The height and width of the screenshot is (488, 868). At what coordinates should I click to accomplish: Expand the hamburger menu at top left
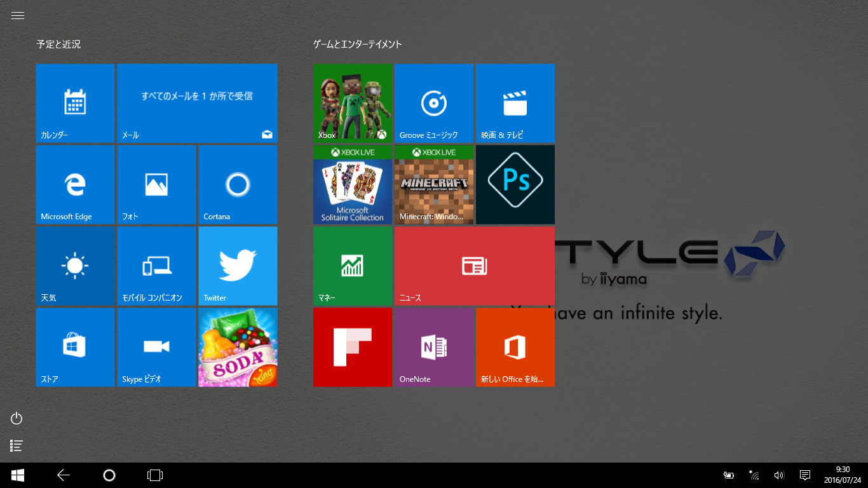pyautogui.click(x=18, y=16)
